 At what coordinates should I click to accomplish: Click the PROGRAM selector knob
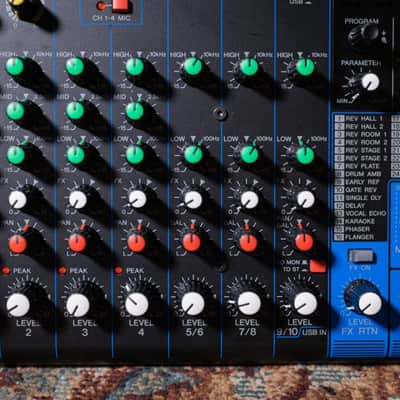[x=367, y=34]
